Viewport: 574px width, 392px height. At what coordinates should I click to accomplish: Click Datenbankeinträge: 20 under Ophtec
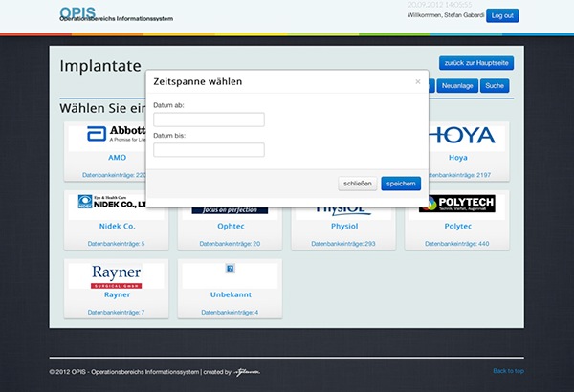coord(230,244)
